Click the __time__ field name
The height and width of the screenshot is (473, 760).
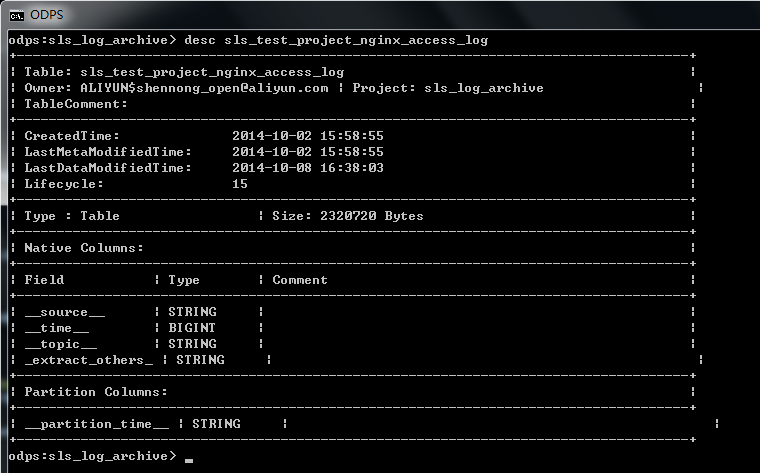(x=57, y=329)
